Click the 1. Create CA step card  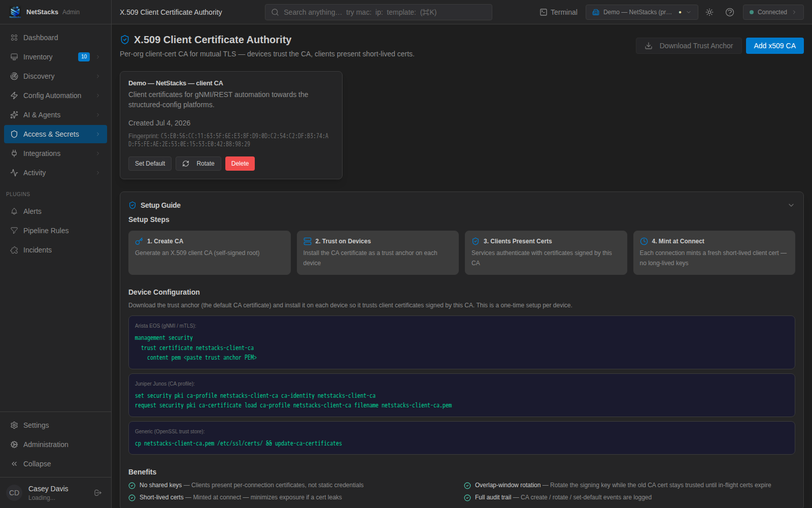pos(210,252)
